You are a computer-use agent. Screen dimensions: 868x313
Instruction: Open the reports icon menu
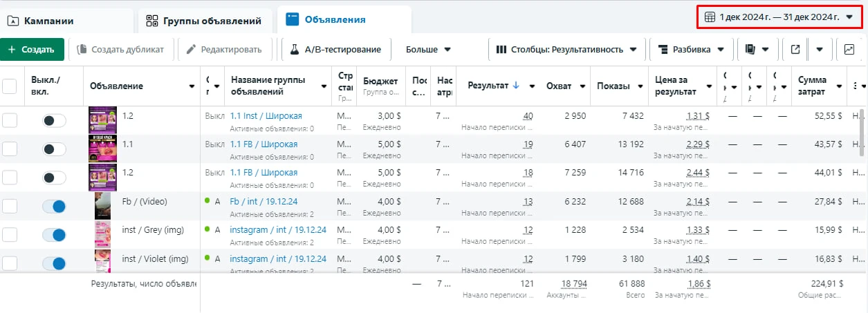(757, 50)
